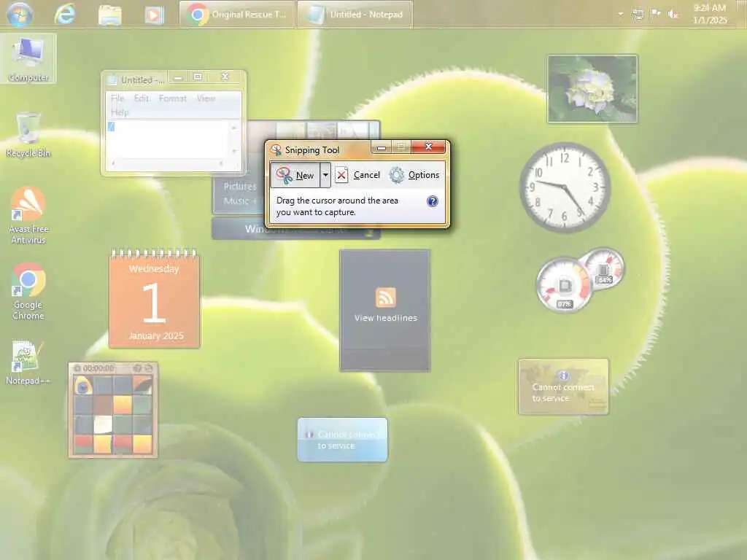Screen dimensions: 747x560
Task: Open Format menu in Notepad window
Action: 172,98
